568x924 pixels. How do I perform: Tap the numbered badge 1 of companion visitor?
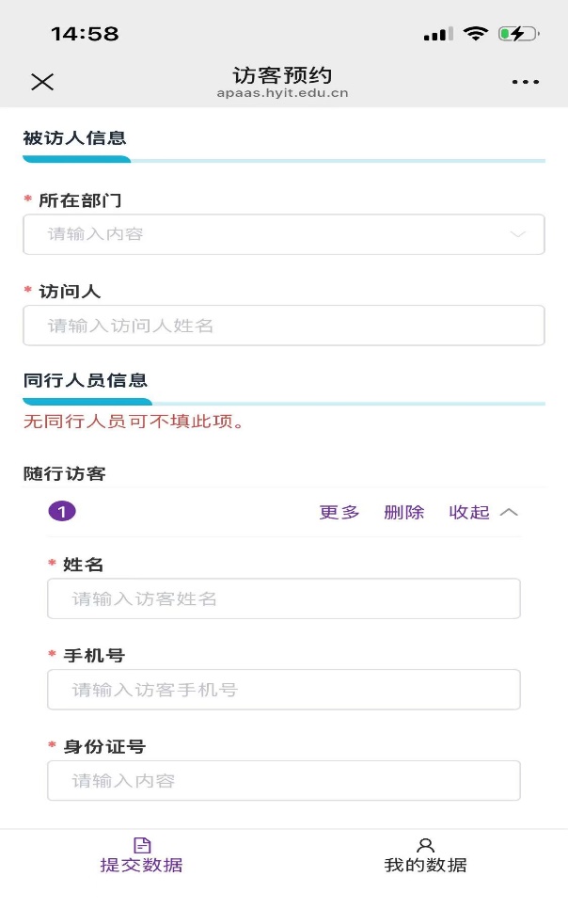62,511
